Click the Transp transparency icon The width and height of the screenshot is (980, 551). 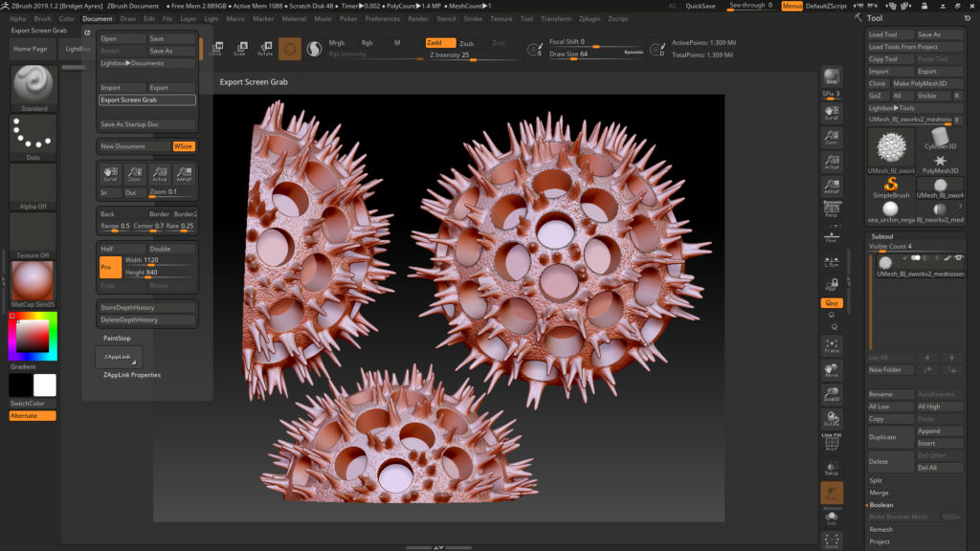click(x=832, y=469)
